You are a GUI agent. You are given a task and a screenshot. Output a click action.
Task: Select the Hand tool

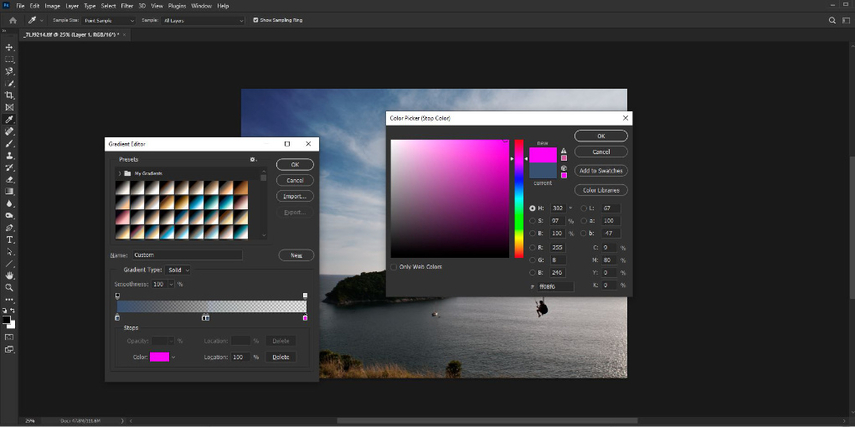point(9,275)
